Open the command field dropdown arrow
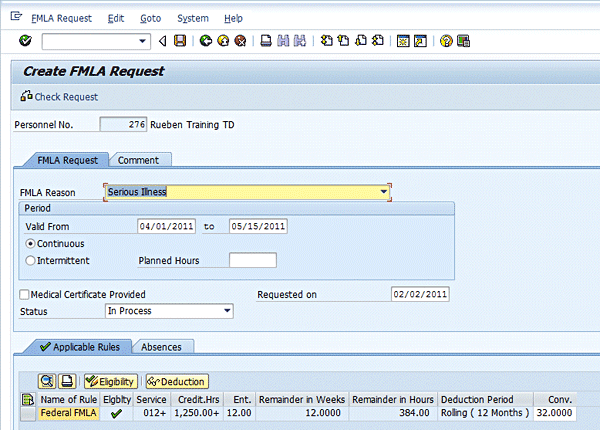The width and height of the screenshot is (600, 430). pyautogui.click(x=142, y=41)
